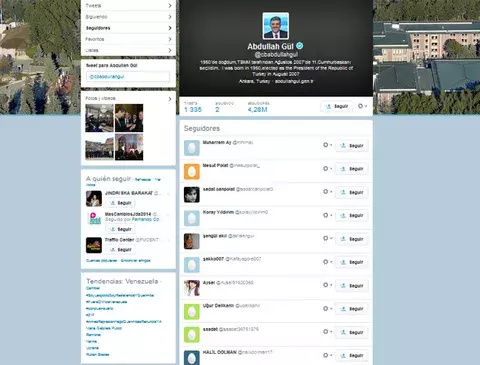Open the top-right photo thumbnail
This screenshot has width=480, height=365.
(x=129, y=118)
